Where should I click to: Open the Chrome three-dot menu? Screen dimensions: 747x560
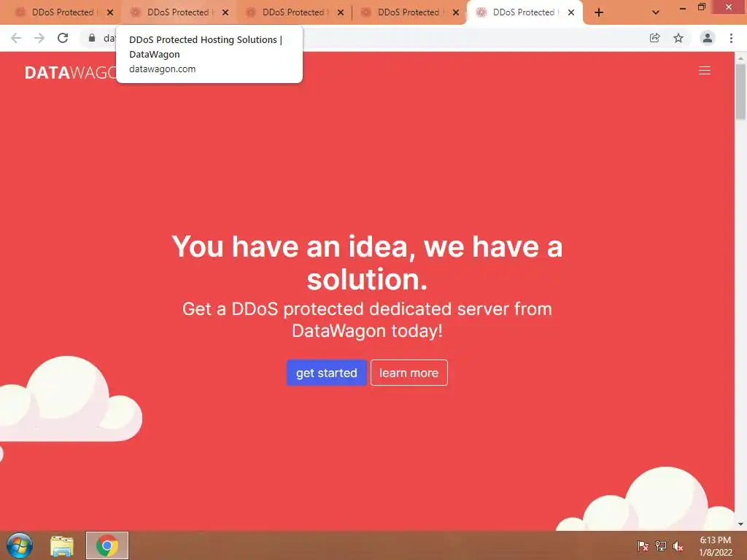tap(731, 38)
